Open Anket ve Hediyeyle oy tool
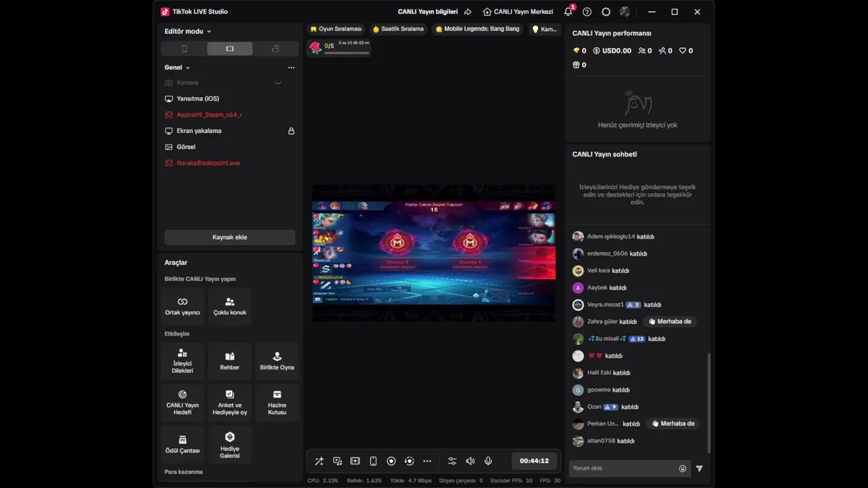 (x=230, y=403)
